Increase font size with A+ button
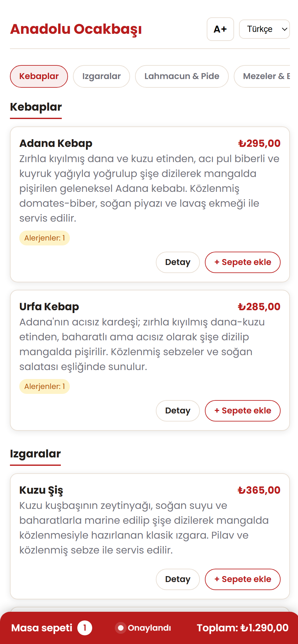Screen dimensions: 298x644 [220, 29]
